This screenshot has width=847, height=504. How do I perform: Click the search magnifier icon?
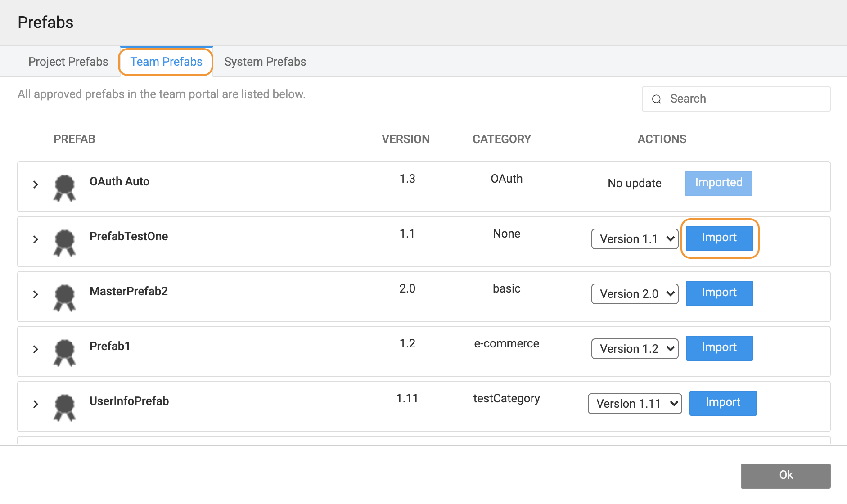[657, 99]
